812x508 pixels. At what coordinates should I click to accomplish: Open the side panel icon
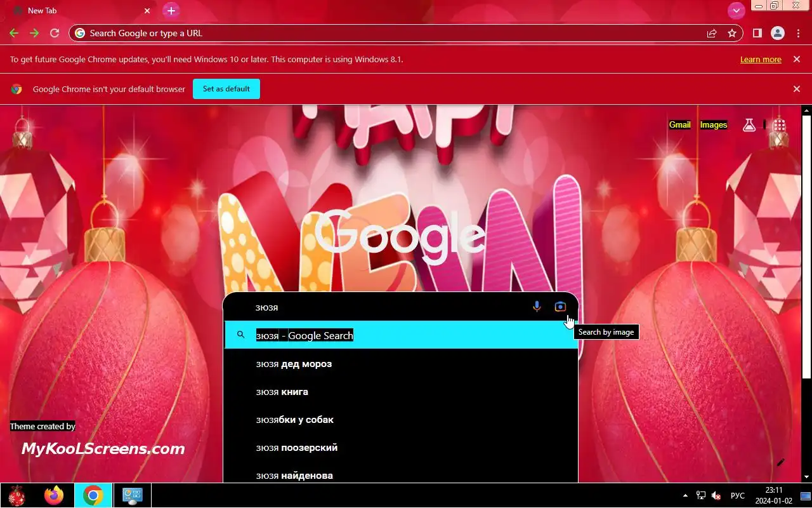[x=757, y=33]
